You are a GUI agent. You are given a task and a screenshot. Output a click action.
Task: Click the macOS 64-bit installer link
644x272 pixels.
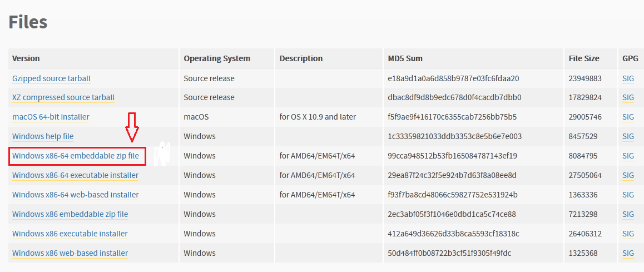[x=51, y=117]
